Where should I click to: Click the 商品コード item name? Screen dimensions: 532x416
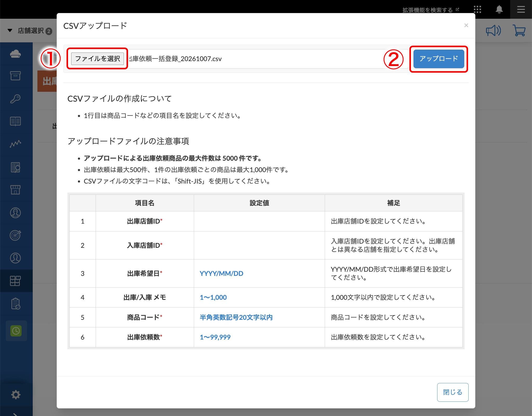[145, 317]
